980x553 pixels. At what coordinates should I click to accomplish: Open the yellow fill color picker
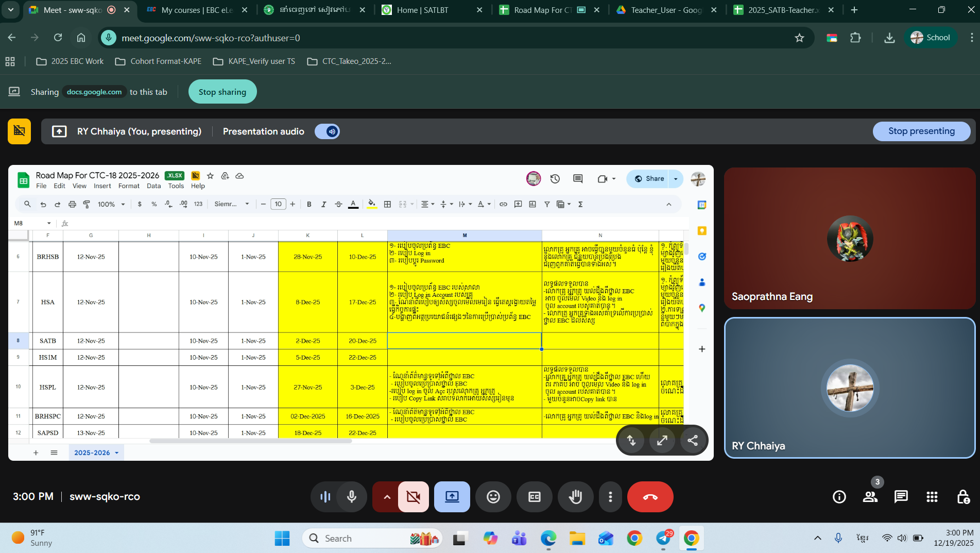(x=371, y=205)
